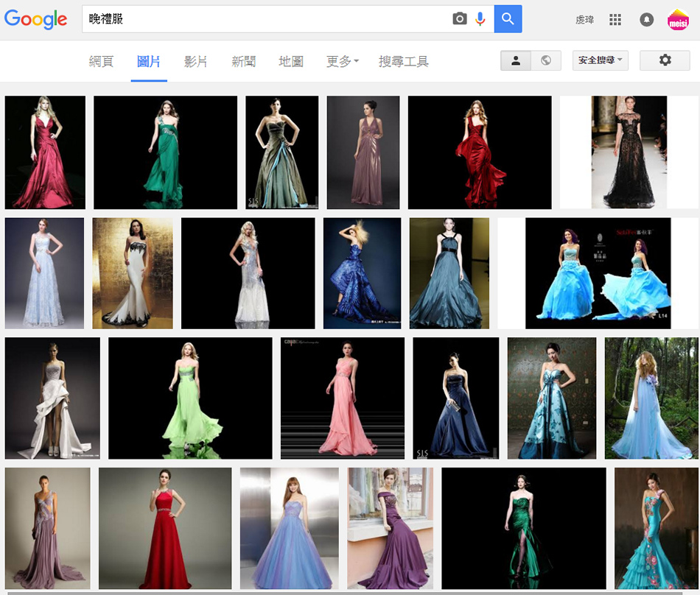Open the navy strapless gown with clutch
700x595 pixels.
456,398
